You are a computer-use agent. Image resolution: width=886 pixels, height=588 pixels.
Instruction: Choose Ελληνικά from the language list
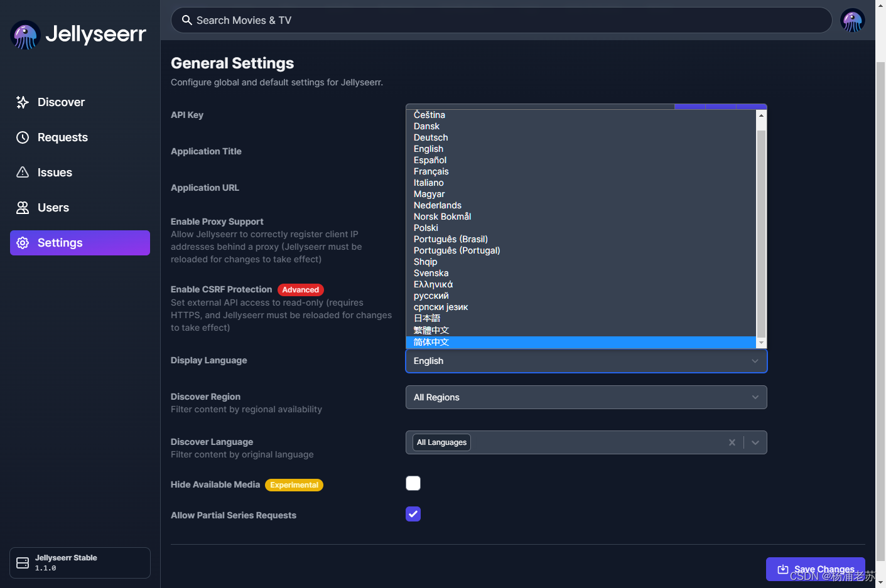581,284
